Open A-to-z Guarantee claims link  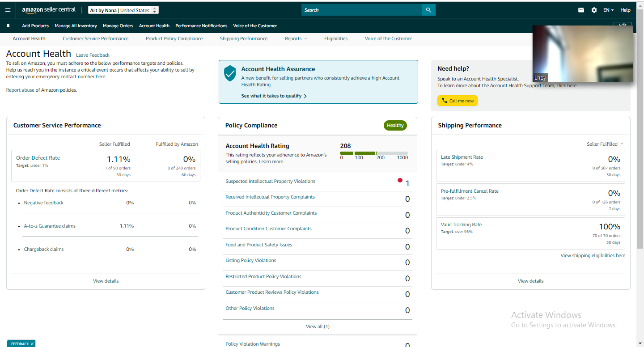tap(50, 226)
